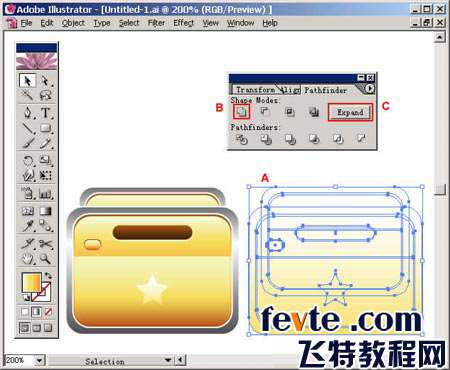
Task: Open the Pathfinder palette options menu
Action: click(369, 89)
